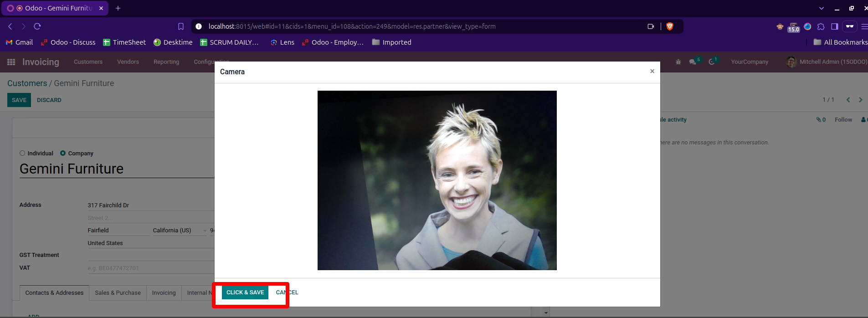The image size is (868, 318).
Task: Click the round blue extension icon
Action: click(807, 26)
